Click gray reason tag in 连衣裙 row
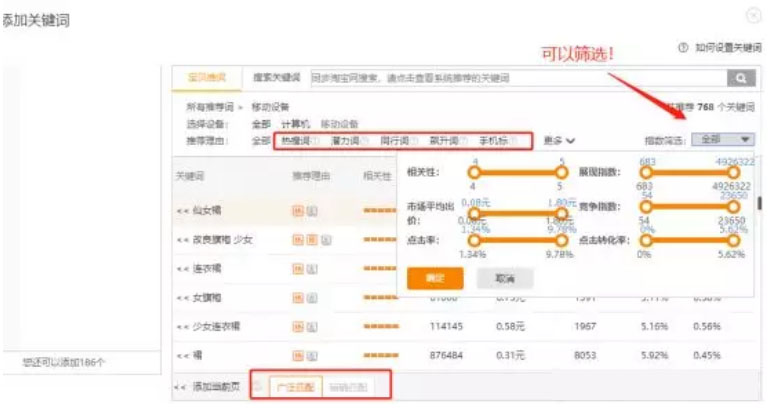The height and width of the screenshot is (411, 772). [312, 269]
